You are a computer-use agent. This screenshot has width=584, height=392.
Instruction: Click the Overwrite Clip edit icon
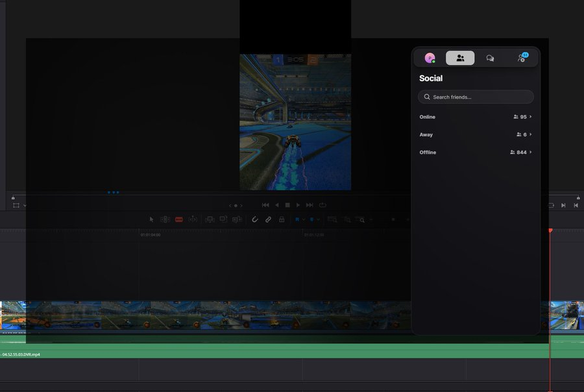223,219
